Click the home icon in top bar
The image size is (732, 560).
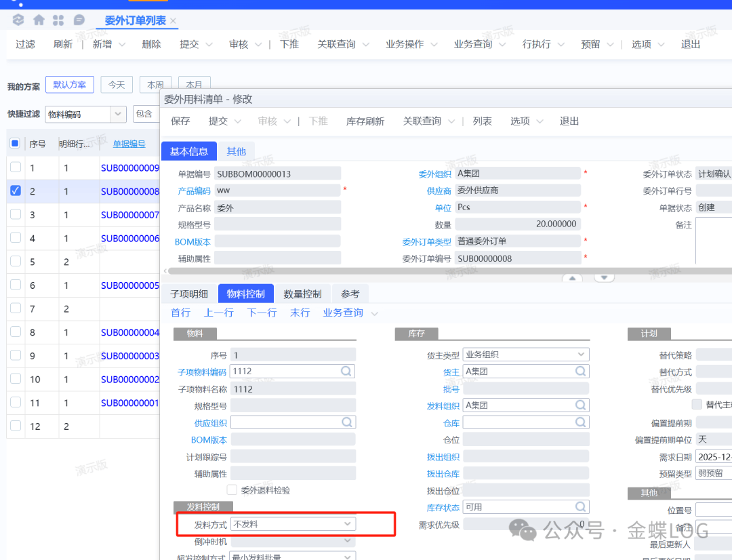point(39,20)
